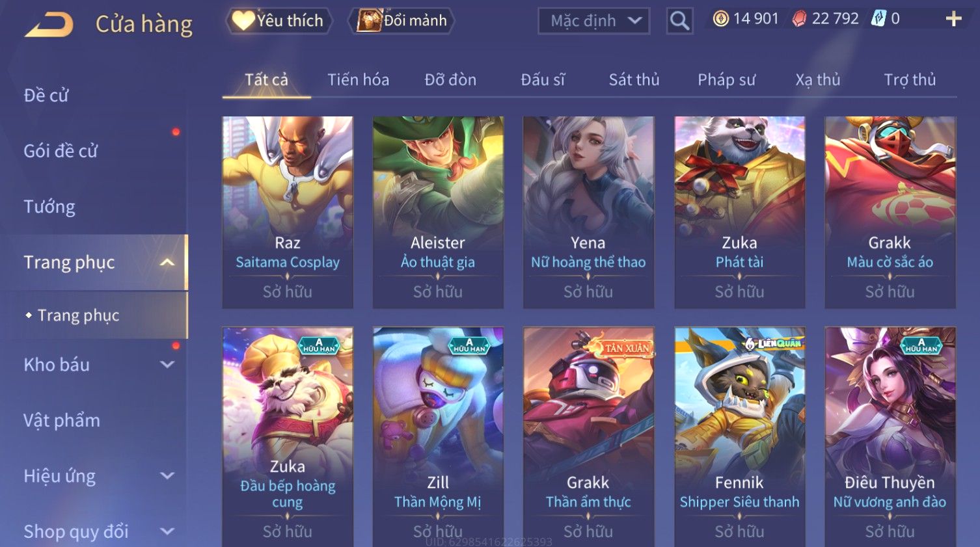Open Yêu thích heart favorites
Screen dimensions: 980x547
point(279,21)
